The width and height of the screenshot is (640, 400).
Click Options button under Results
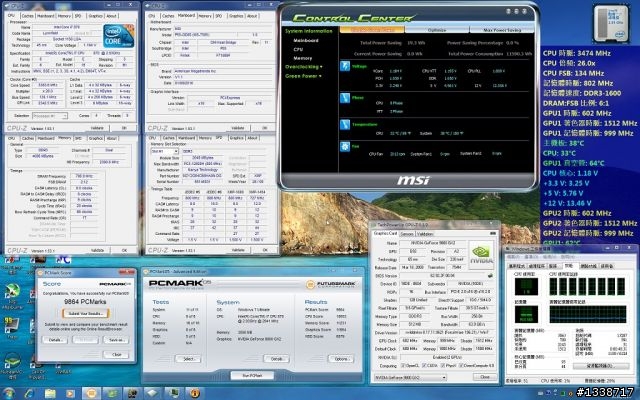pos(341,359)
